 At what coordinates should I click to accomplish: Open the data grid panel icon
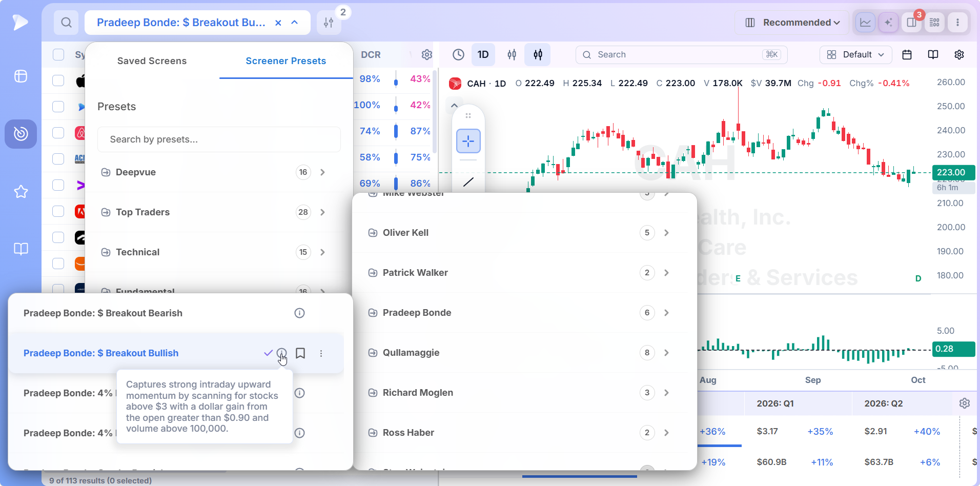[934, 23]
